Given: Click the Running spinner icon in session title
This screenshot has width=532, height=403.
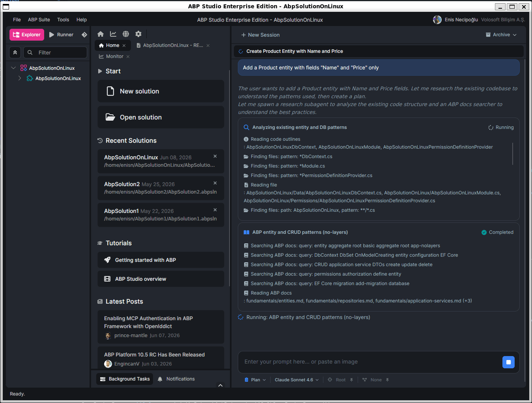Looking at the screenshot, I should click(x=241, y=51).
